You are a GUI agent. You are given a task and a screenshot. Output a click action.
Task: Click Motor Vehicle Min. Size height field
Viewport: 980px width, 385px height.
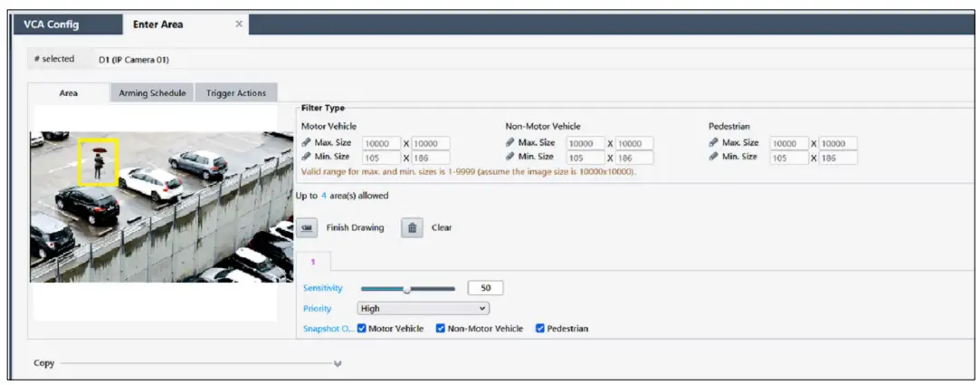tap(431, 158)
